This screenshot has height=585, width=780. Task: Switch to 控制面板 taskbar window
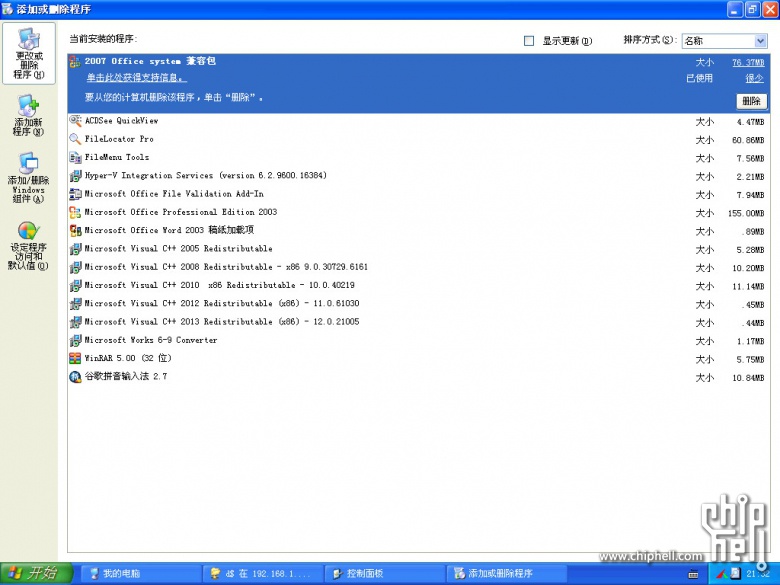pos(384,574)
